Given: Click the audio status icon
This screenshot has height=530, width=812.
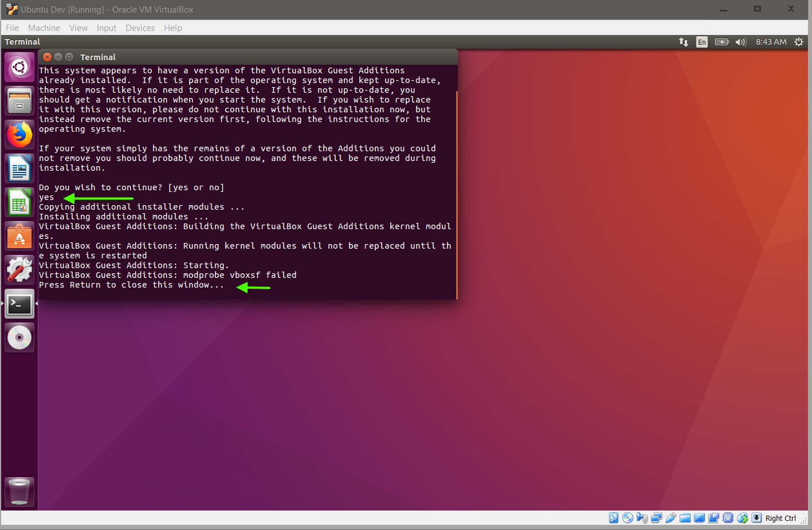Looking at the screenshot, I should pyautogui.click(x=642, y=518).
